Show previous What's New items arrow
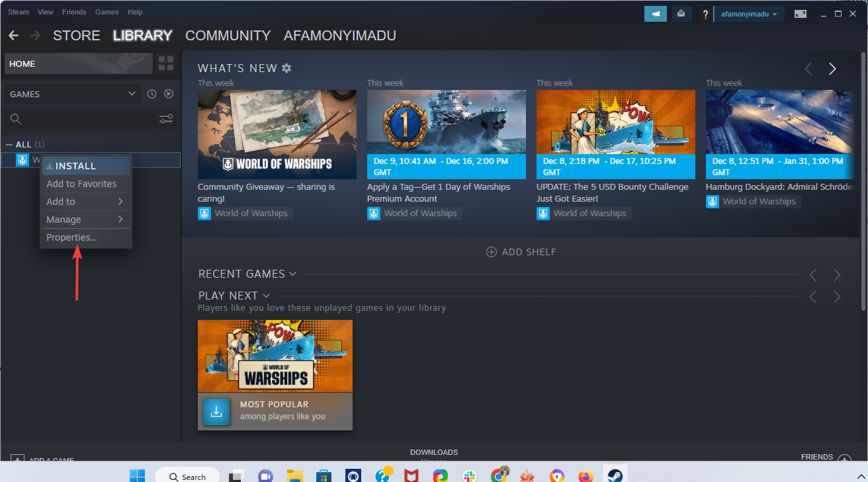The height and width of the screenshot is (482, 868). tap(808, 69)
